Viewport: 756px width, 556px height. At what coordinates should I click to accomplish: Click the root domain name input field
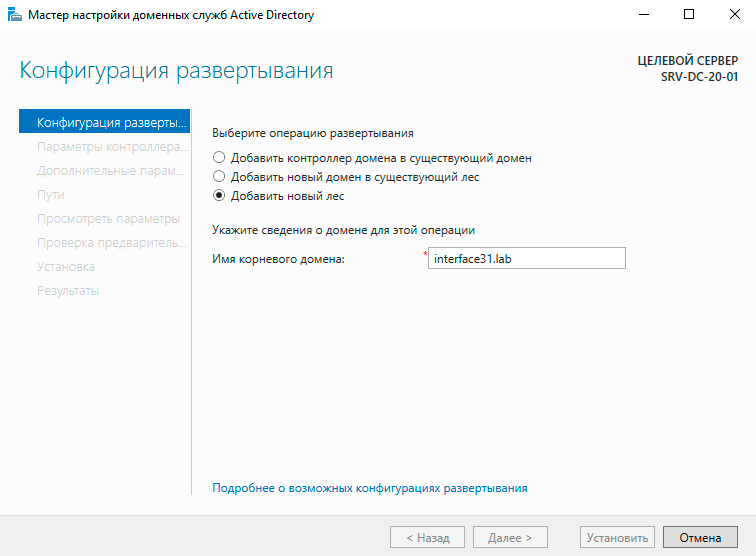tap(526, 258)
